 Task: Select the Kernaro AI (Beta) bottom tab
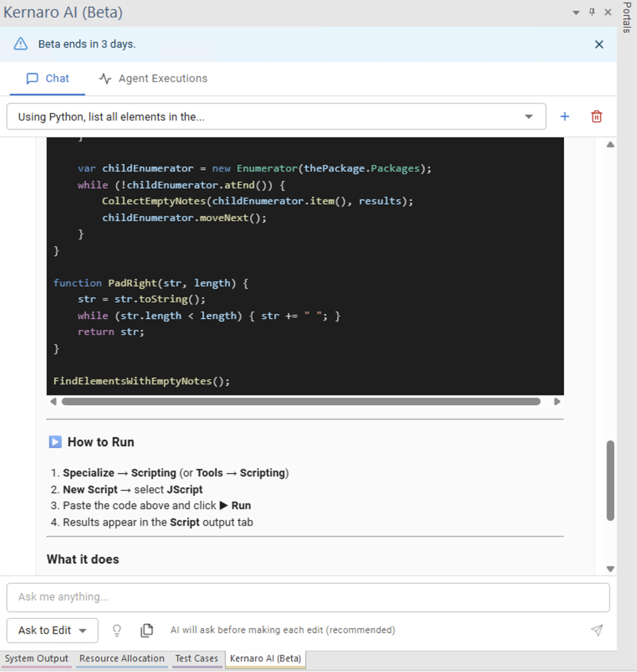pos(265,659)
